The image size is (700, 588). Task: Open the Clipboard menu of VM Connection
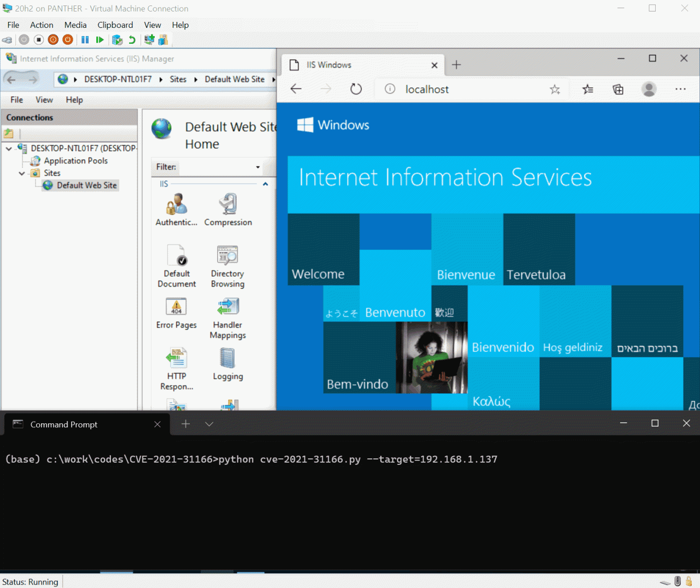pos(115,25)
